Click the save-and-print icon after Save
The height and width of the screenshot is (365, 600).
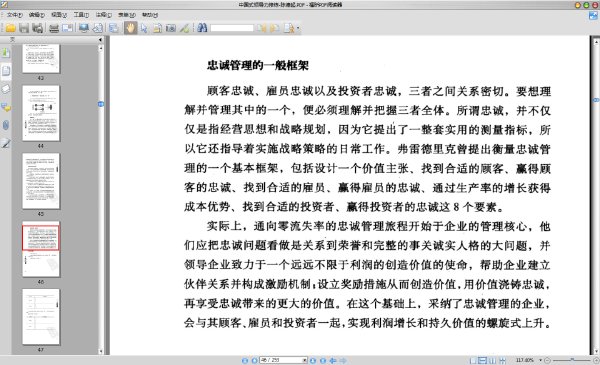[x=38, y=28]
